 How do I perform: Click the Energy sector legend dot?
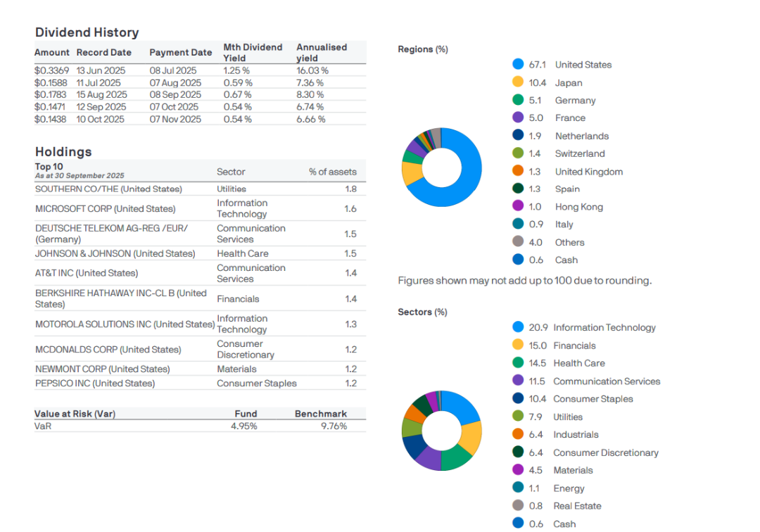click(519, 488)
